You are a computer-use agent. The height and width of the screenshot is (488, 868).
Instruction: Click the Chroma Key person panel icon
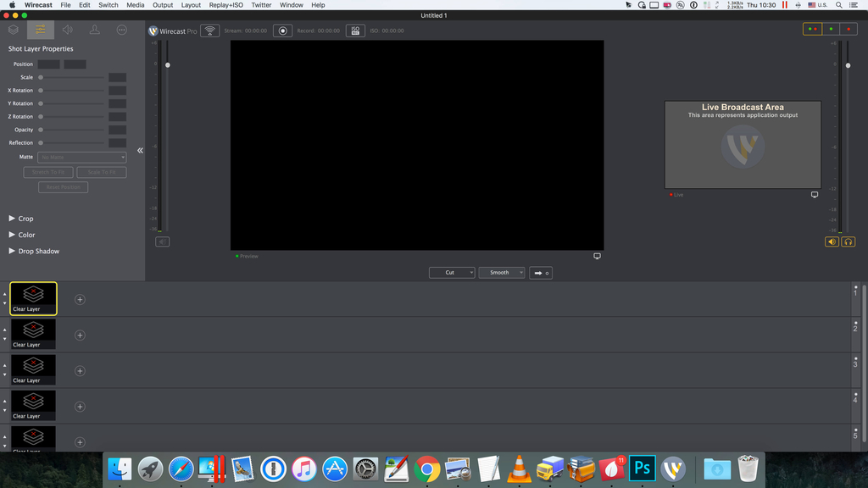click(x=94, y=30)
